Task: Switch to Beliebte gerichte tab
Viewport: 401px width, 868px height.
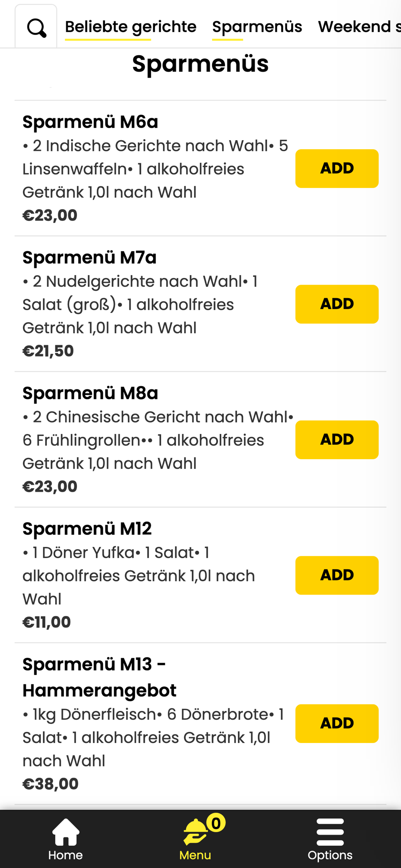Action: [131, 27]
